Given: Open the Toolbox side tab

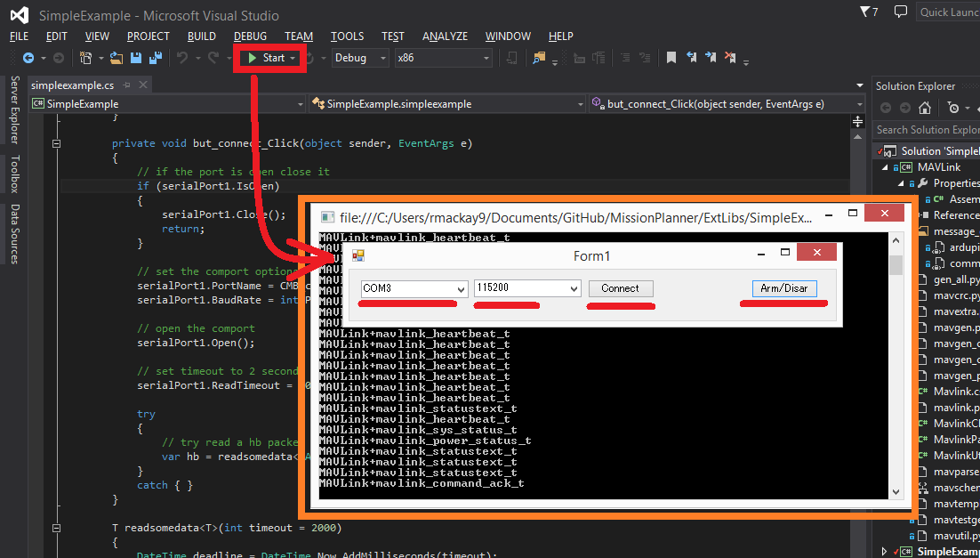Looking at the screenshot, I should coord(14,174).
